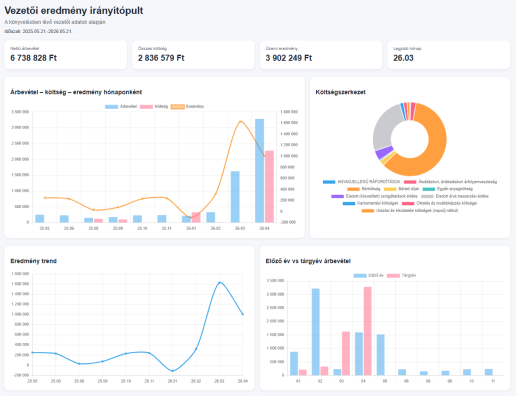Image resolution: width=516 pixels, height=396 pixels.
Task: Toggle ANYAGJELLEGŰ RÁFORDÍTÁSOK legend entry
Action: (x=362, y=182)
